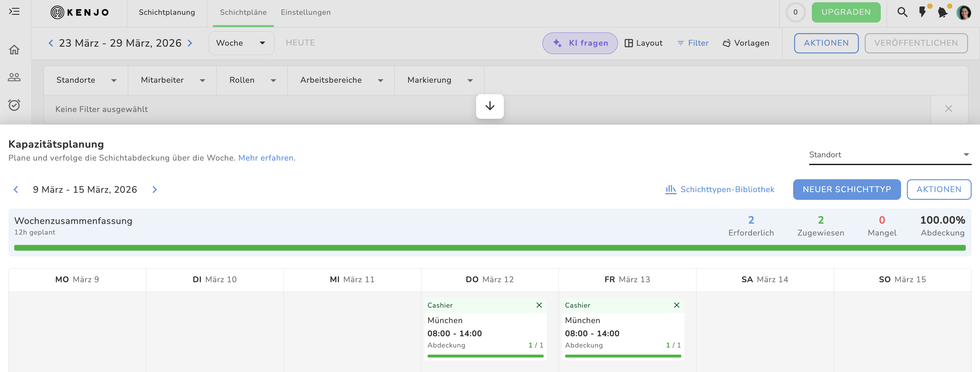
Task: Select the Schichtpläne tab
Action: point(243,12)
